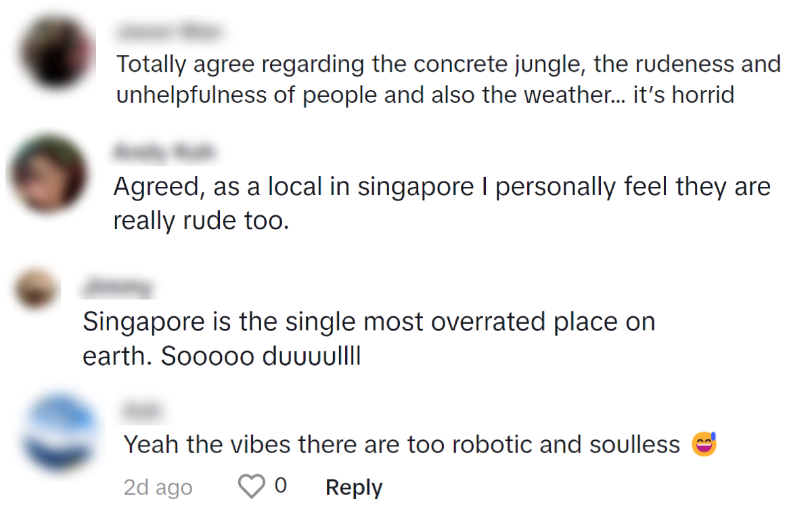Click the "Agreed, as a local in singapore" line
Viewport: 812px width, 514px height.
pos(442,187)
